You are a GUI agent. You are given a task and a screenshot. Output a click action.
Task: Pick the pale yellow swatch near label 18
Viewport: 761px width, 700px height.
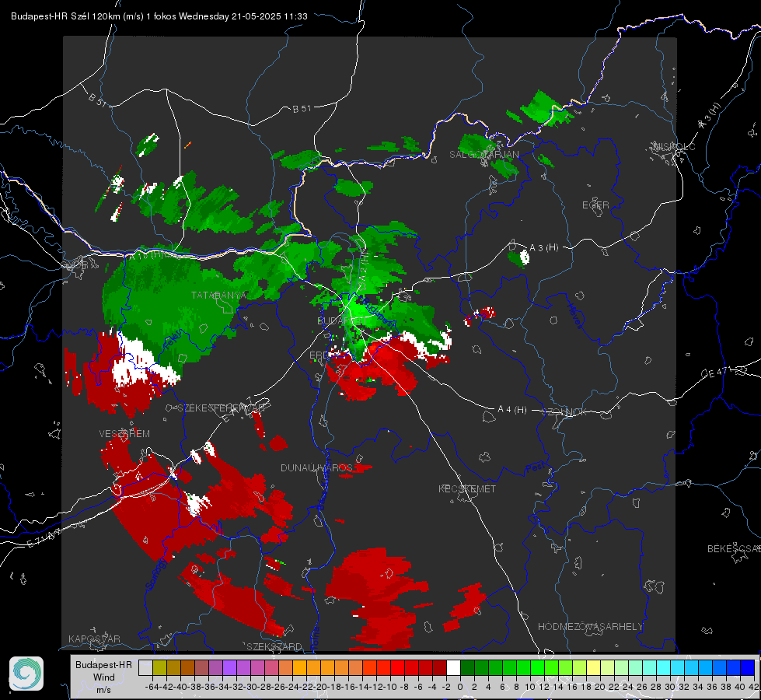pyautogui.click(x=594, y=667)
